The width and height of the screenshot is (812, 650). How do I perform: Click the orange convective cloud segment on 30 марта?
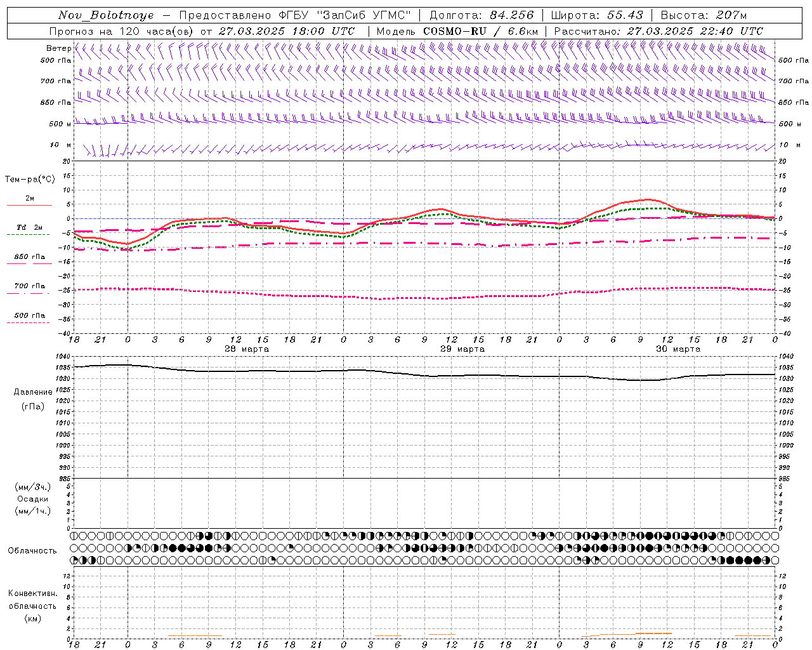click(653, 633)
